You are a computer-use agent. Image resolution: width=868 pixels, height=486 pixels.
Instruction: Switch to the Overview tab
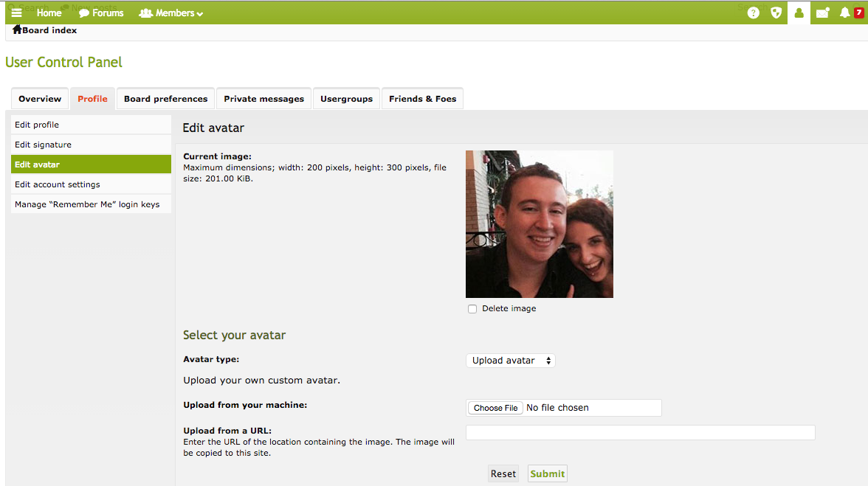[x=40, y=99]
